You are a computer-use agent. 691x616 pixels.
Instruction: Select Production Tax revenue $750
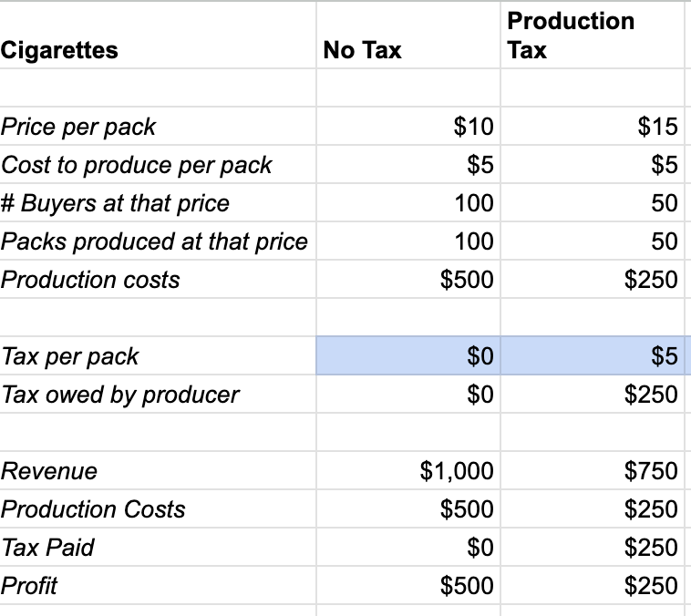click(593, 470)
